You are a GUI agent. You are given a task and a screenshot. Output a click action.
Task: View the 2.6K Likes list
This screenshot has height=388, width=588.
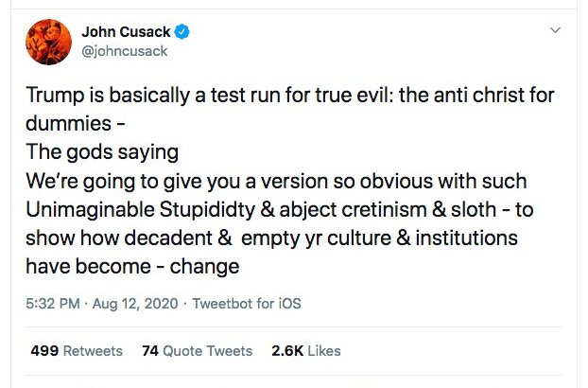coord(305,351)
